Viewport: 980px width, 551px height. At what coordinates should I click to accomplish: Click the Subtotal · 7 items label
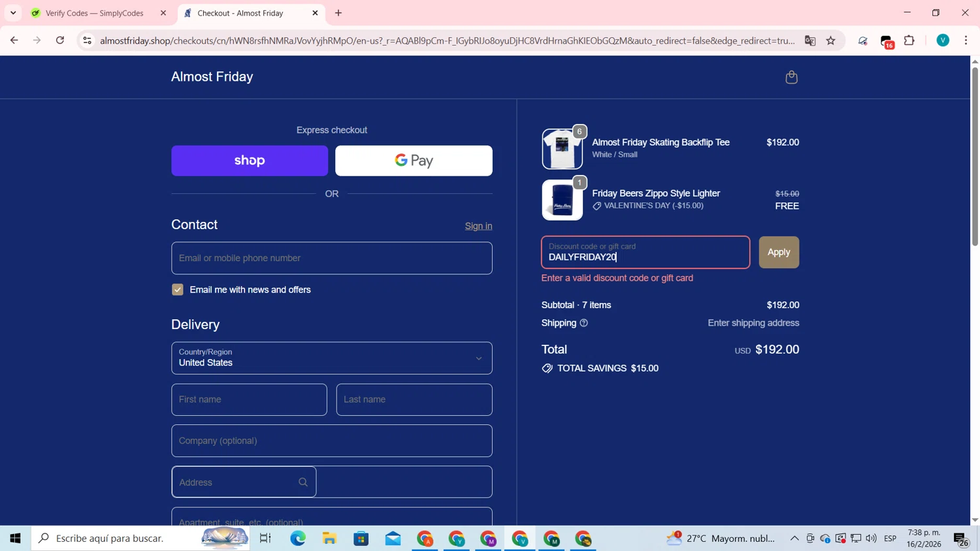(576, 306)
